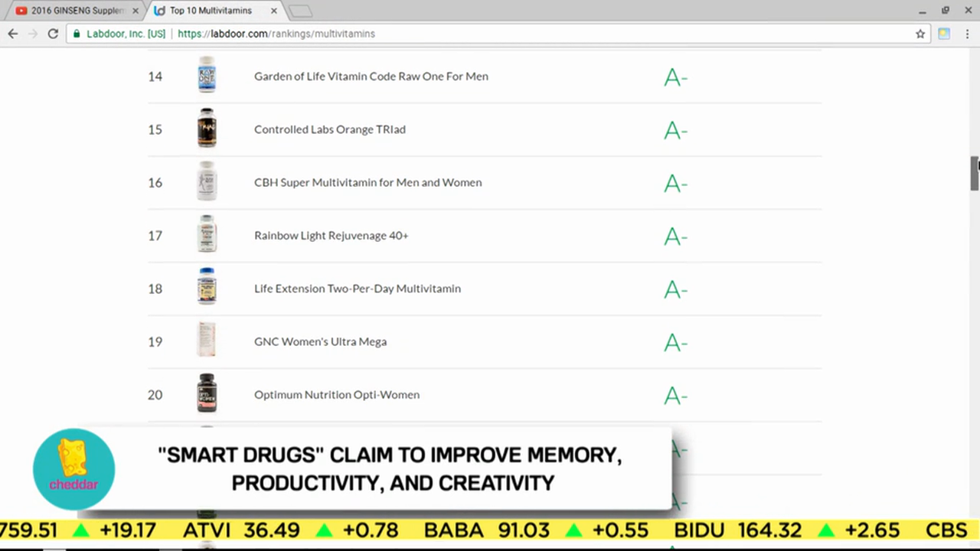Click the A- grade for Garden of Life

[675, 77]
